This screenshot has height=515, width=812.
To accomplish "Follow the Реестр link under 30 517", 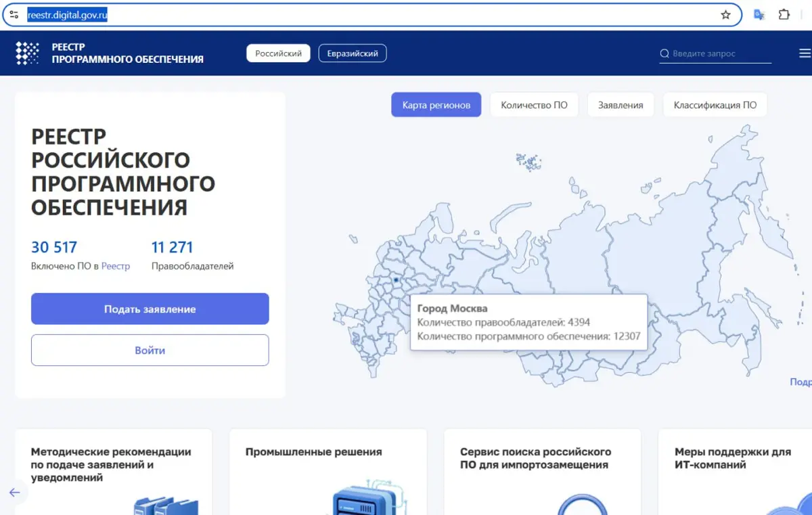I will [x=116, y=266].
